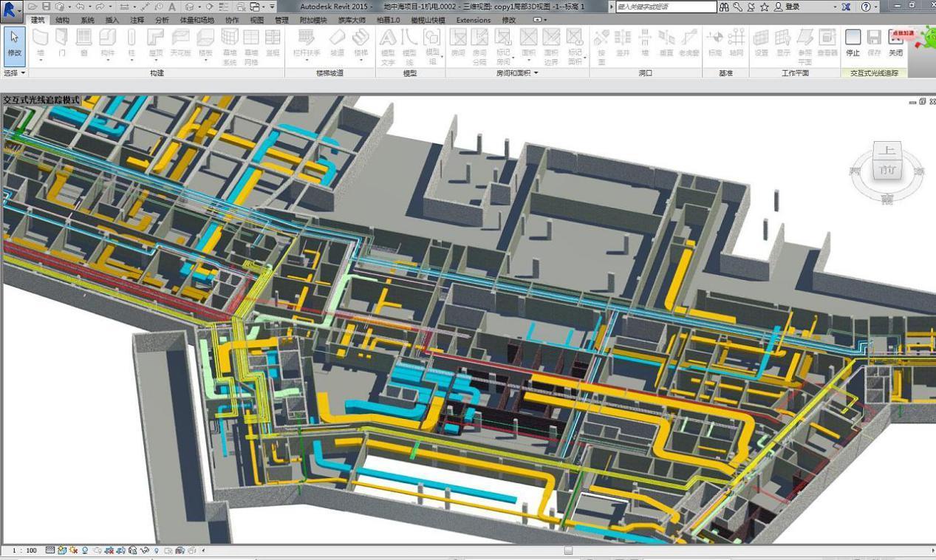Close (关闭) the ray trace mode

895,43
